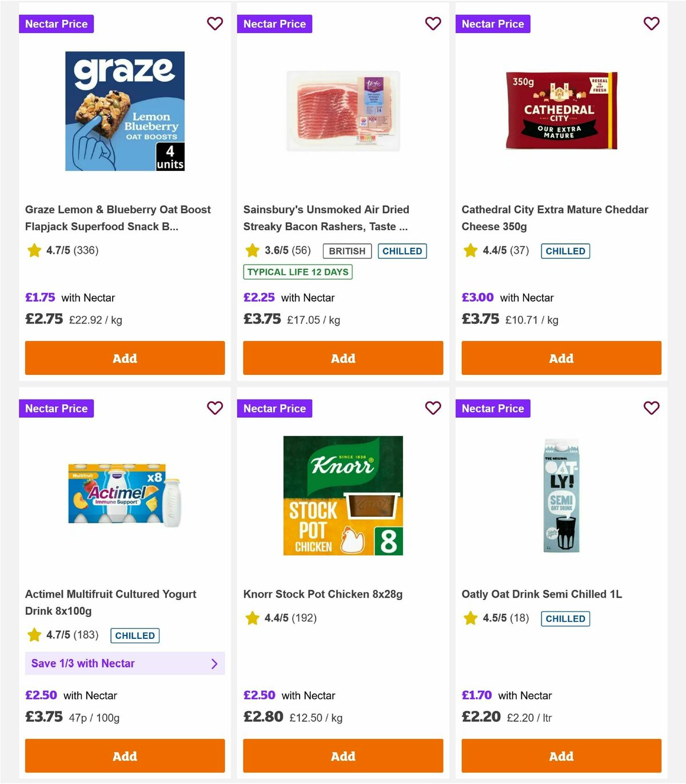
Task: Toggle the CHILLED tag on the Oatly drink
Action: tap(565, 618)
